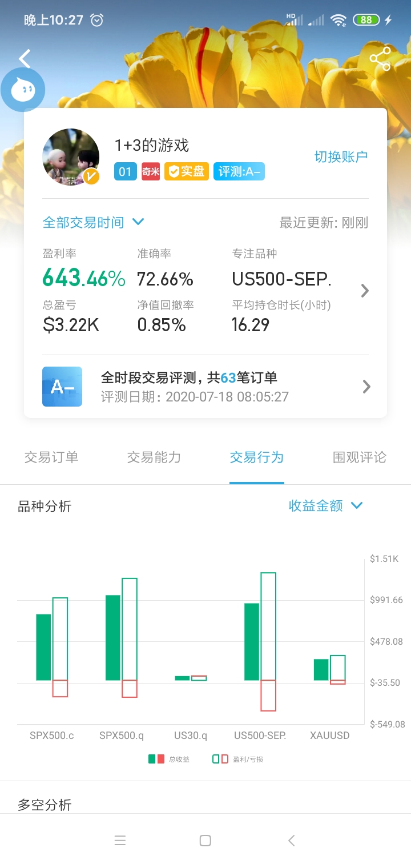
Task: Tap the red 奇米 broker badge
Action: (151, 172)
